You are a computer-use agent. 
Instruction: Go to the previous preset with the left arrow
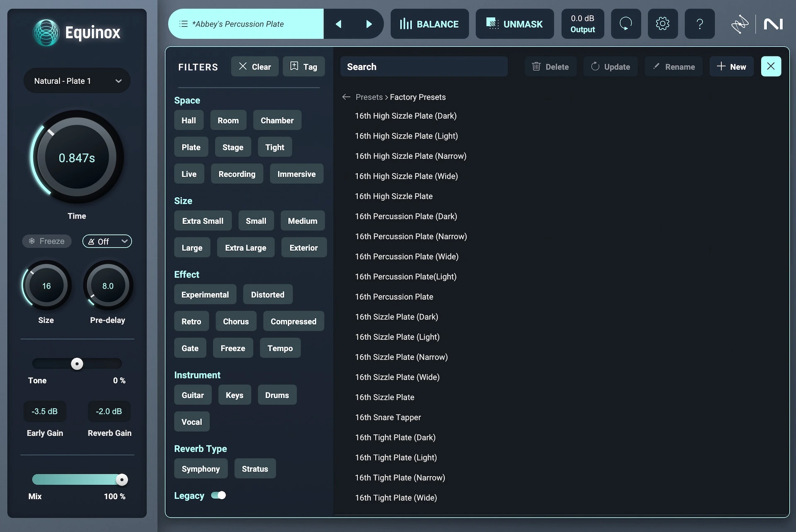click(338, 24)
